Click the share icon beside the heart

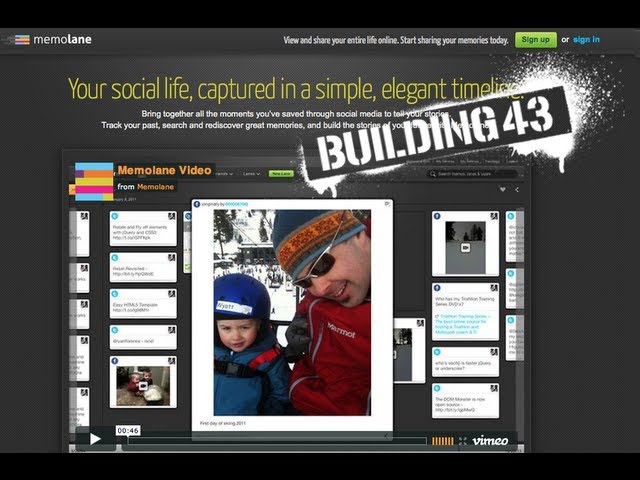[517, 189]
